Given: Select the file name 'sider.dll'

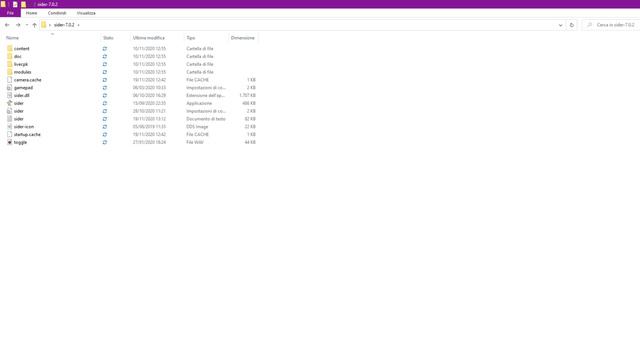Looking at the screenshot, I should tap(22, 95).
